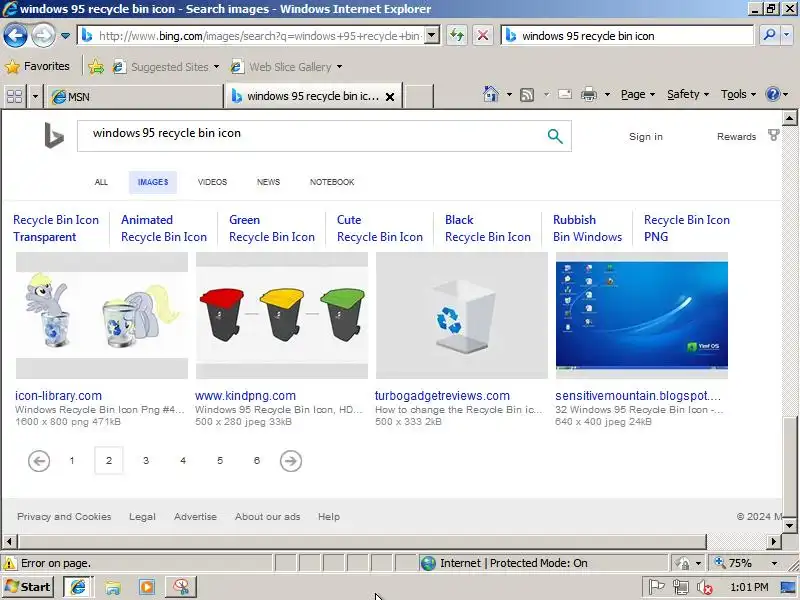Open Windows Media Player taskbar icon
The image size is (800, 600).
[x=147, y=587]
